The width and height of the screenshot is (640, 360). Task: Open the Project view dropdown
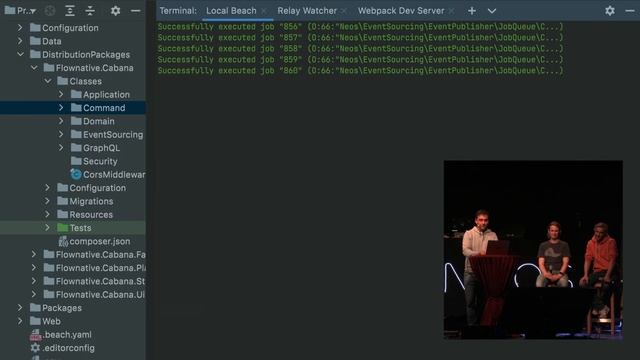(20, 11)
